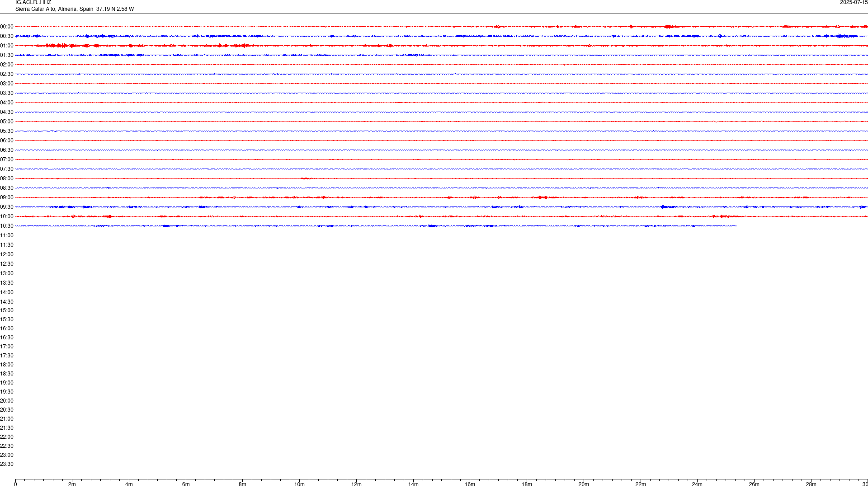
Task: Click the 14m tick label on the axis
Action: point(413,484)
